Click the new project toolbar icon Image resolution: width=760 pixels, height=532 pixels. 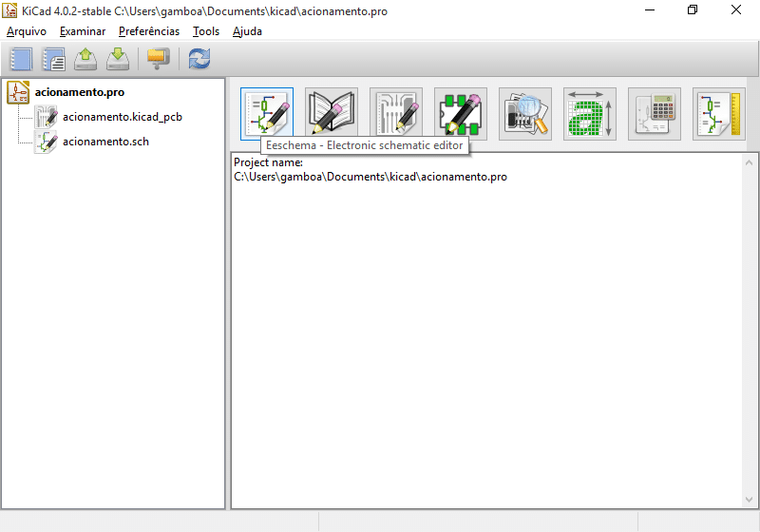pyautogui.click(x=21, y=59)
